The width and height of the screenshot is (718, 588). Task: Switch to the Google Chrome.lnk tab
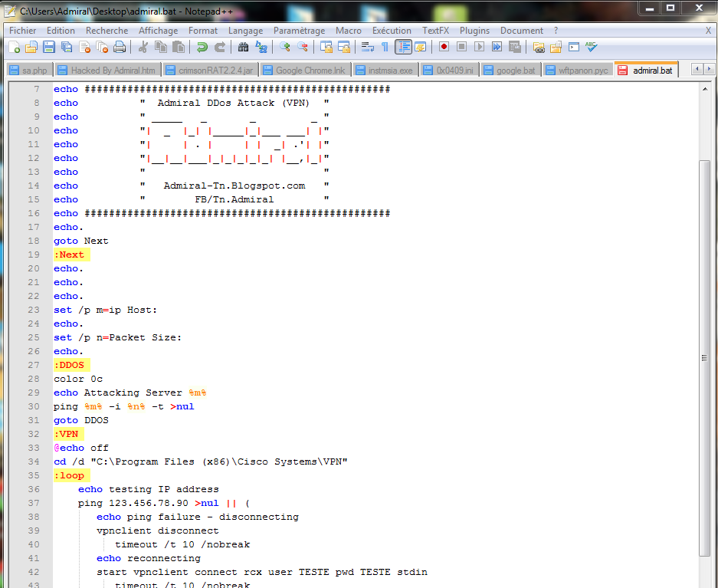(x=305, y=70)
